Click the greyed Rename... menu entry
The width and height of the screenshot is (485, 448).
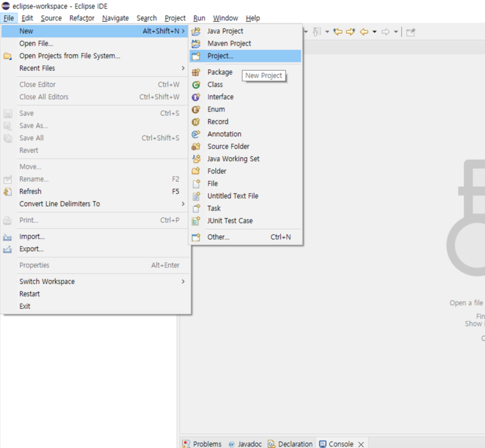pyautogui.click(x=95, y=179)
